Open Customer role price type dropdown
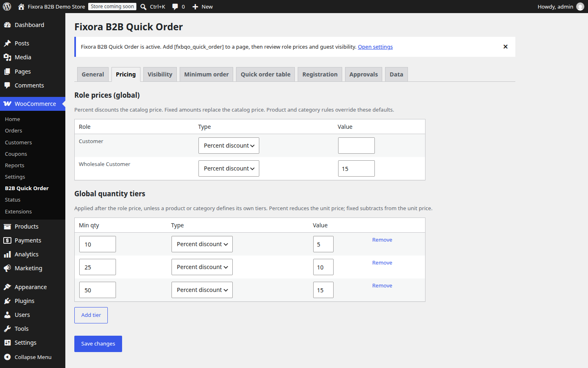Image resolution: width=588 pixels, height=368 pixels. 229,146
